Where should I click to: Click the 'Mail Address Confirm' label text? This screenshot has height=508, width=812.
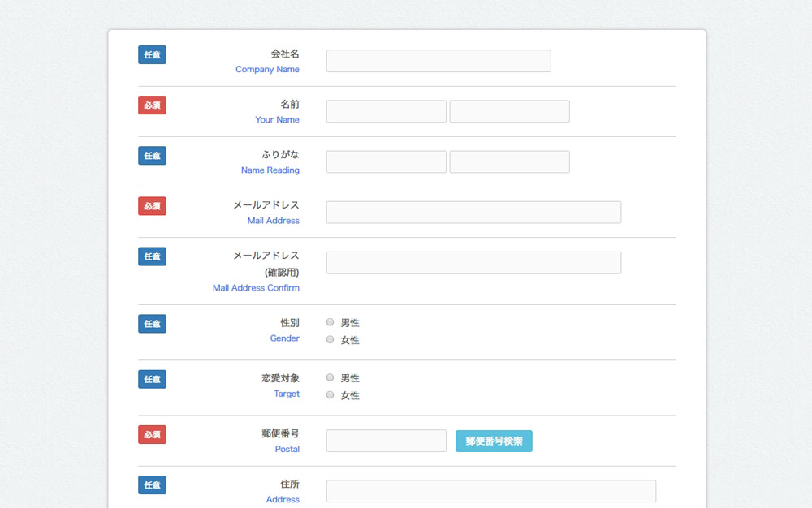click(256, 287)
